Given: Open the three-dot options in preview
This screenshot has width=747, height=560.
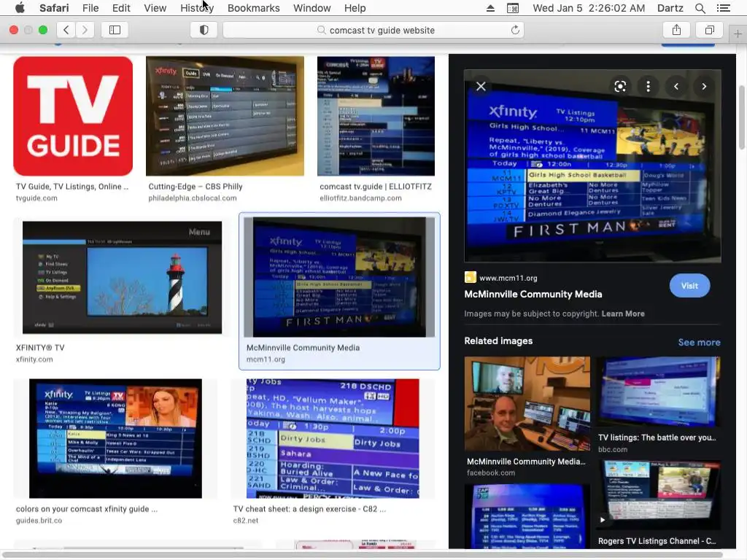Looking at the screenshot, I should coord(648,86).
